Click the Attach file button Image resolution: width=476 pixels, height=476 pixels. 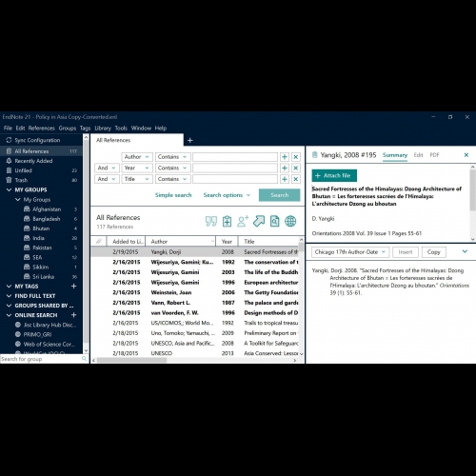(x=334, y=175)
